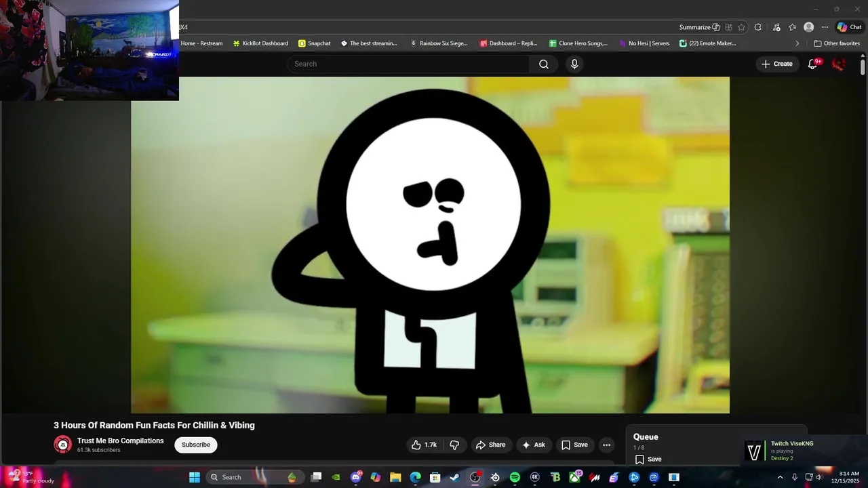
Task: Open Rainbow Six Siege bookmark
Action: [x=439, y=43]
